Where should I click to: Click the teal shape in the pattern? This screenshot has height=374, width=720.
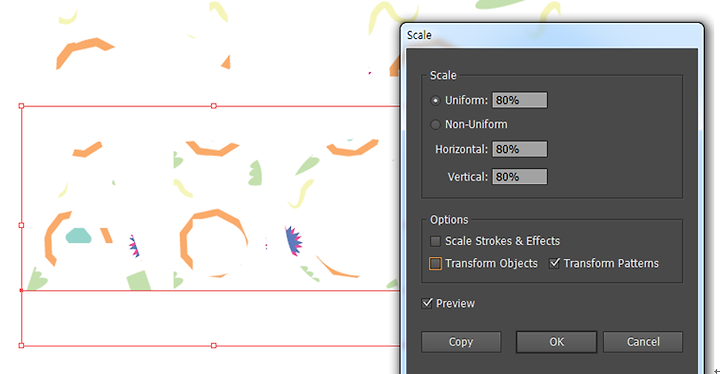coord(79,235)
